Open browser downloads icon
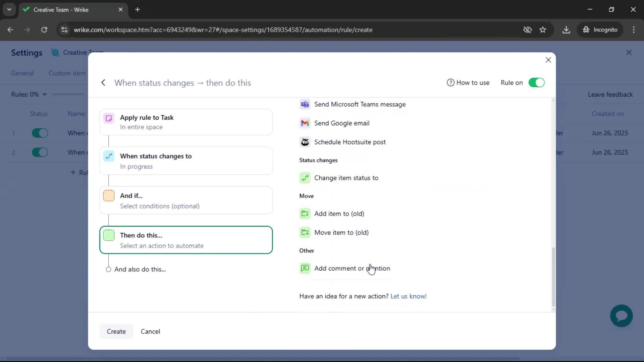This screenshot has width=644, height=362. [x=566, y=30]
